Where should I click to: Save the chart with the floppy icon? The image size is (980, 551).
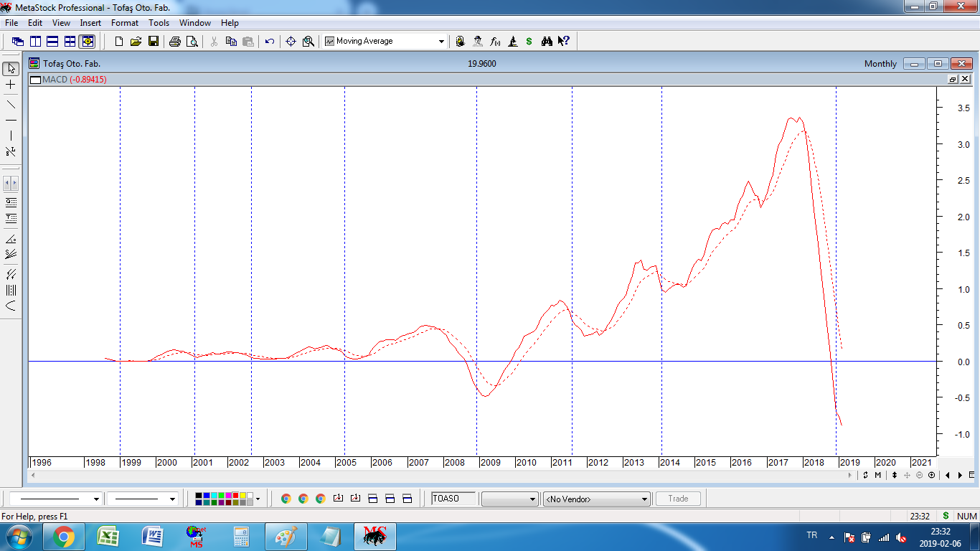(154, 42)
